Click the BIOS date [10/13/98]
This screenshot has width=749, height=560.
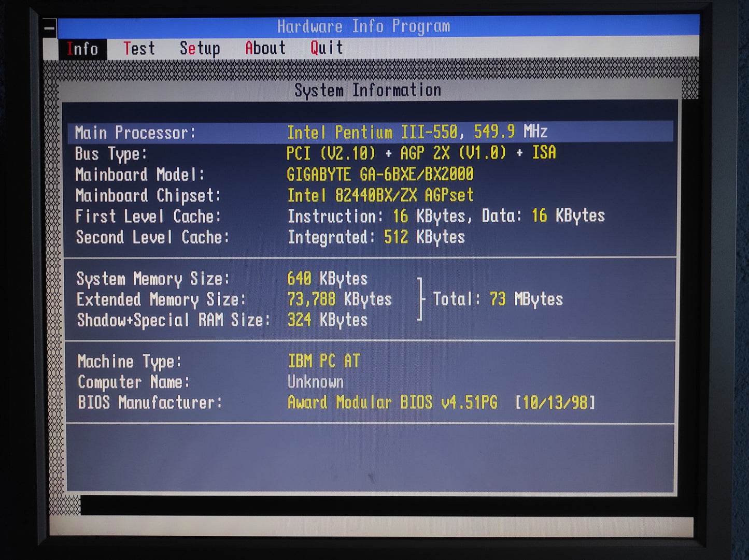pyautogui.click(x=555, y=403)
